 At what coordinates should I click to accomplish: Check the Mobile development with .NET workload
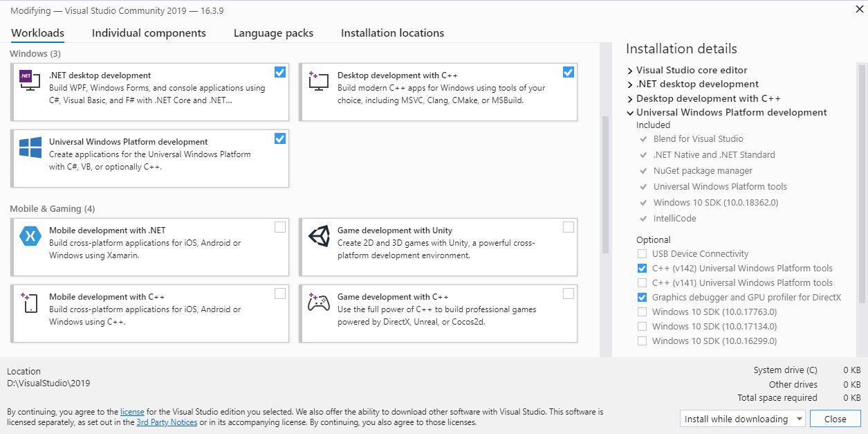tap(280, 227)
